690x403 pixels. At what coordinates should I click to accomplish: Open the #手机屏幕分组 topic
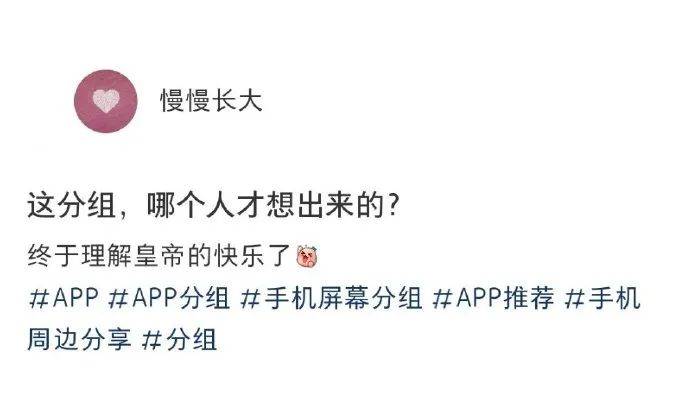tap(332, 298)
